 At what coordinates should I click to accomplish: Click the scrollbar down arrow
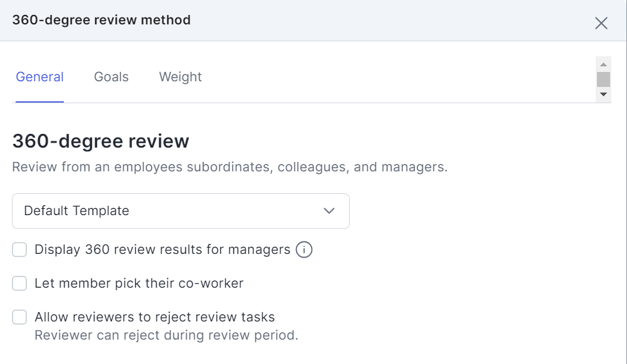(603, 94)
